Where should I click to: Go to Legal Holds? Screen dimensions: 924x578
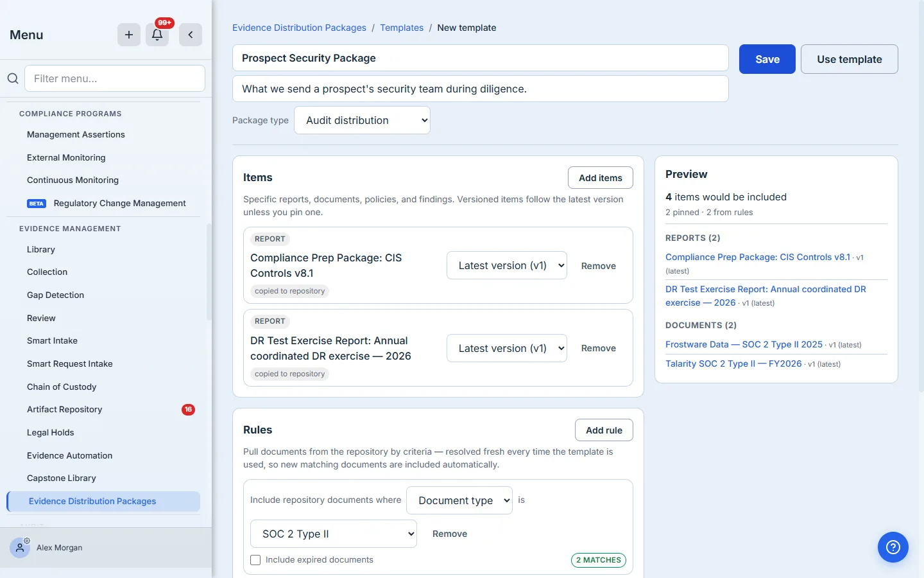[50, 433]
